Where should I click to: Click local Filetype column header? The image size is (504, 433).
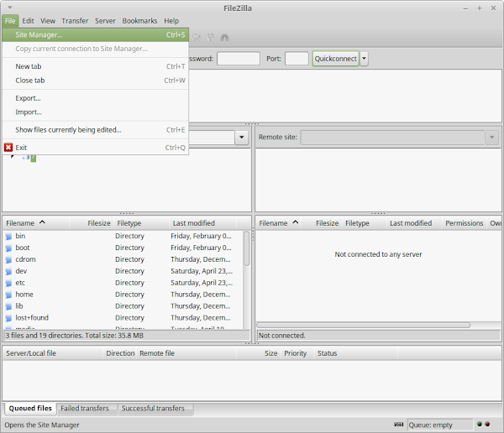point(141,223)
